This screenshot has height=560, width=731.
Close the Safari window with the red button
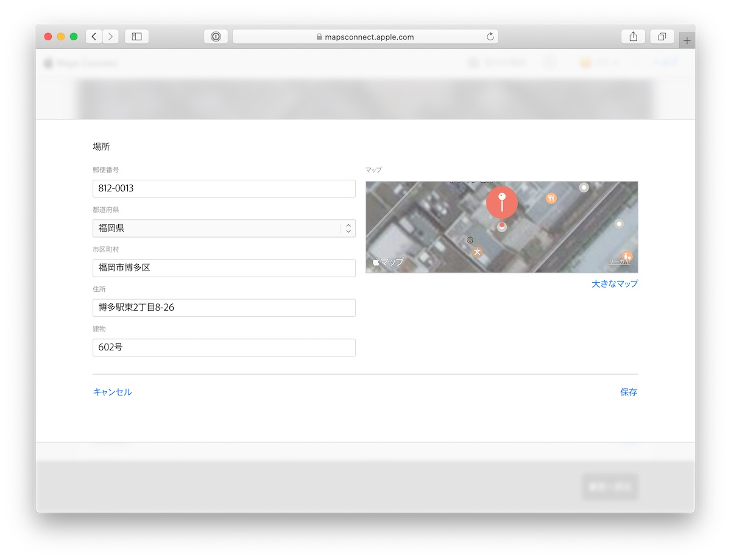[x=48, y=37]
